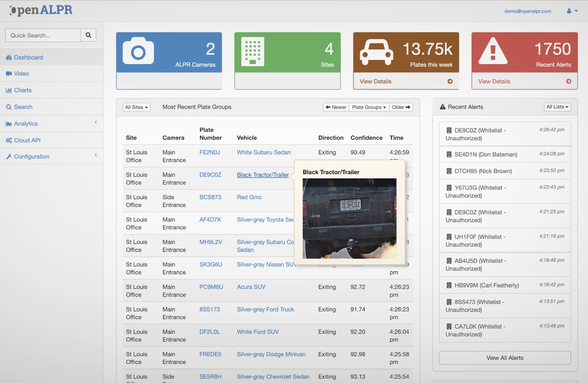Open plate number FE2N0J link
The image size is (588, 383).
[x=210, y=152]
